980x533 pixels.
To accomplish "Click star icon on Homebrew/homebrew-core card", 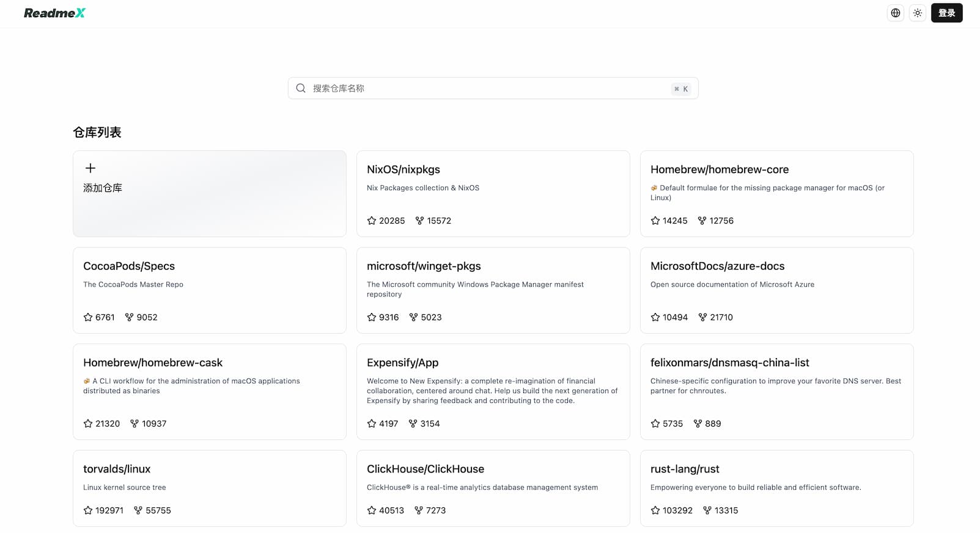I will (655, 221).
